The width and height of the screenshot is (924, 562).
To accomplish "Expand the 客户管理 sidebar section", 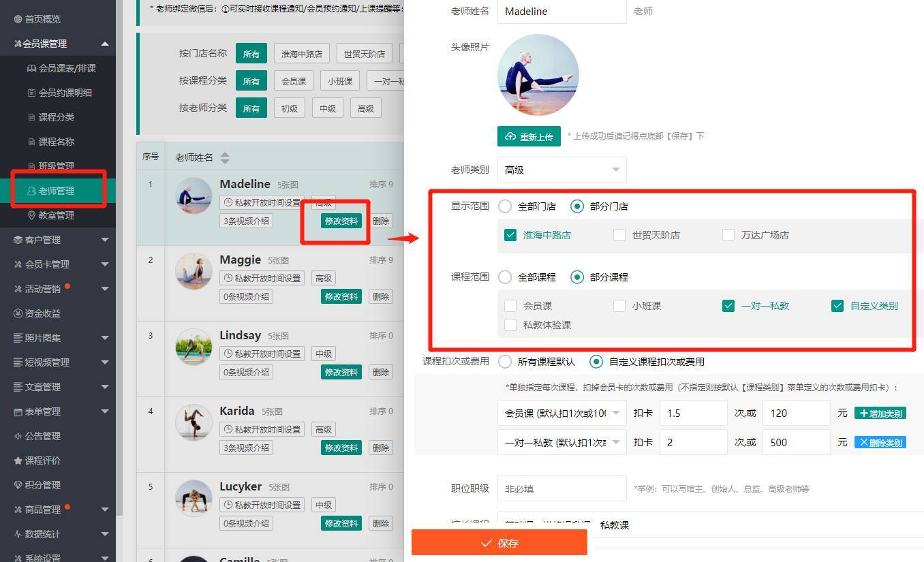I will click(58, 240).
